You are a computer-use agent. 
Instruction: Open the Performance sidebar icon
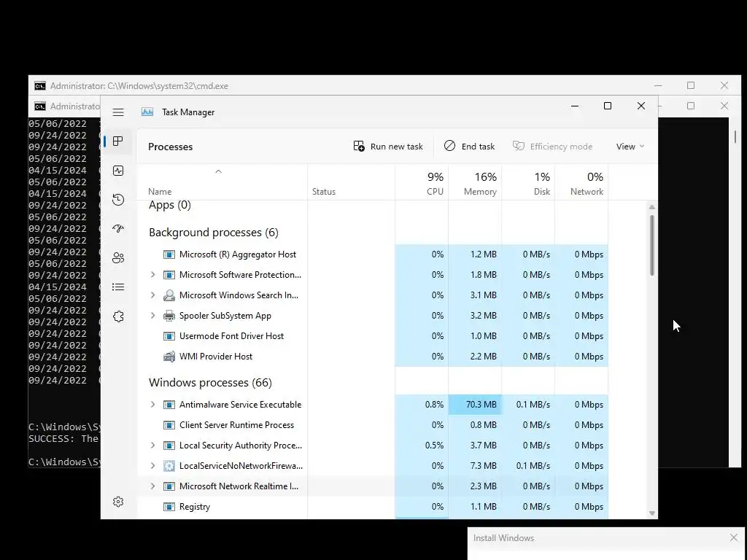coord(118,171)
